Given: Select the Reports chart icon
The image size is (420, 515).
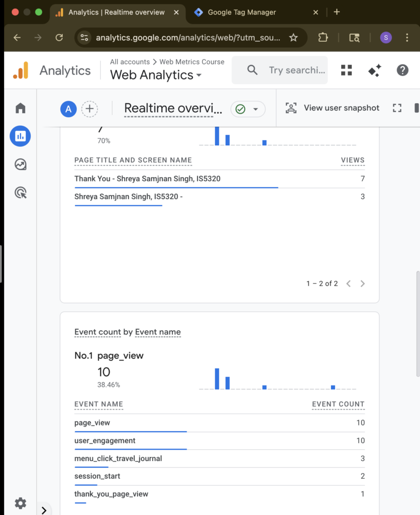Looking at the screenshot, I should [21, 136].
